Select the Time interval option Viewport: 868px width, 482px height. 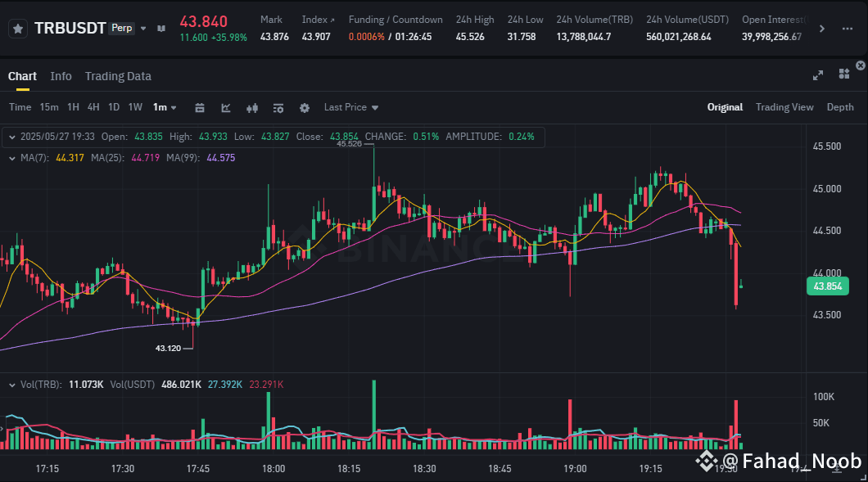pos(20,107)
